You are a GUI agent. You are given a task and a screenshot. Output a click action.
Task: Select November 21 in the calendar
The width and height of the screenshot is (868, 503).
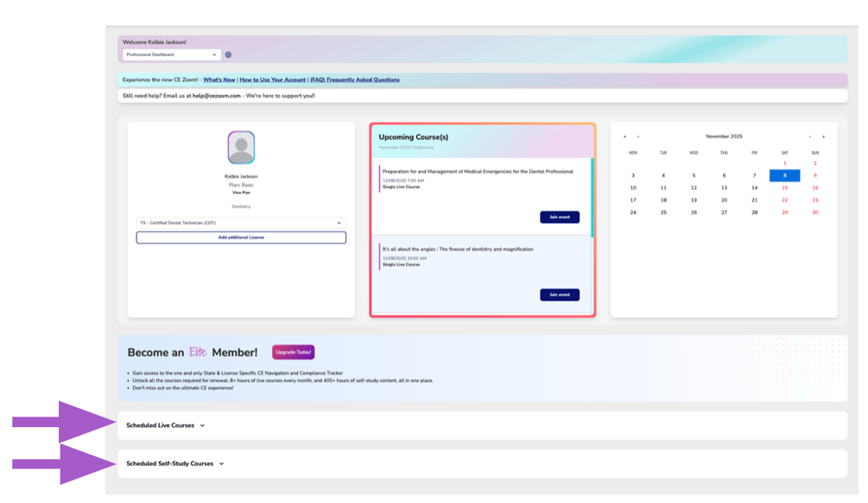click(754, 200)
